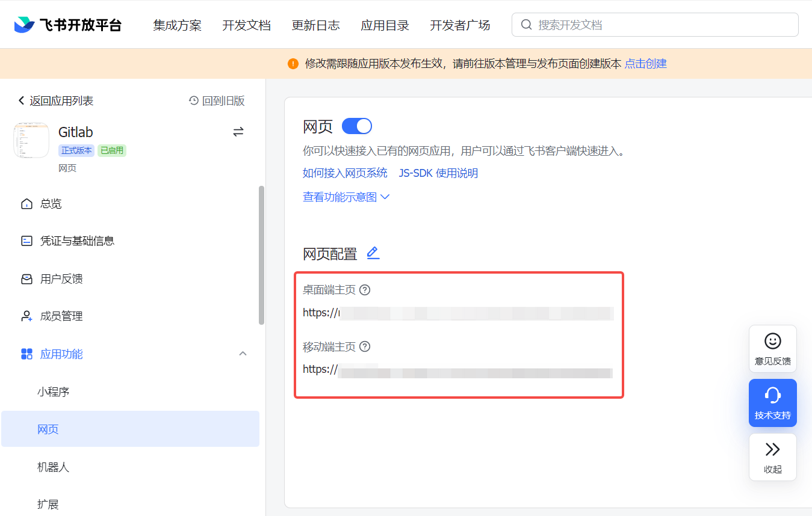Select 集成方案 in the top navigation
Screen dimensions: 812x516
pos(177,25)
